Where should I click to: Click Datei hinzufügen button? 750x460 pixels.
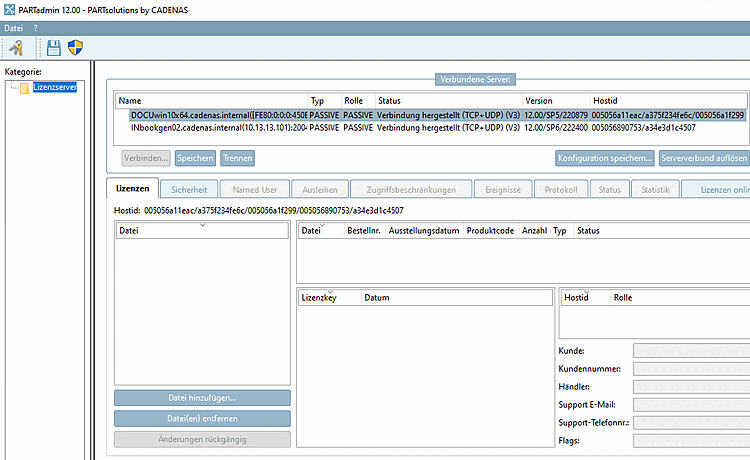(202, 398)
